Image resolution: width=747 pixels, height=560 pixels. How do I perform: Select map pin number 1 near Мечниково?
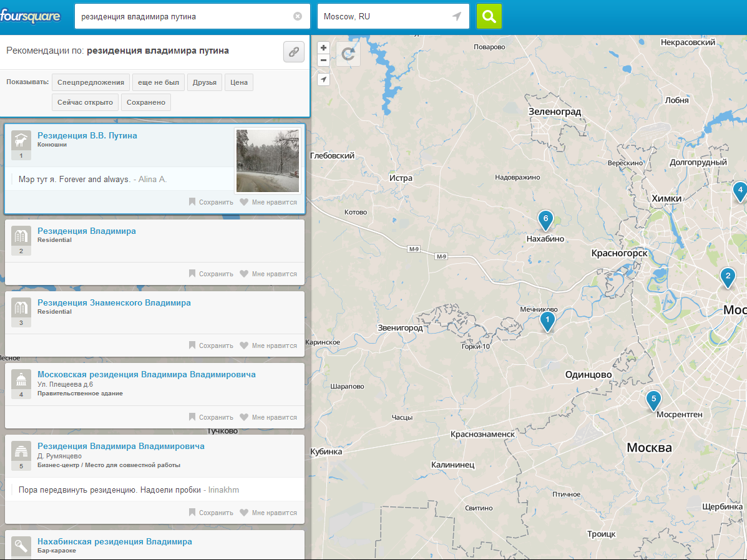pyautogui.click(x=547, y=321)
